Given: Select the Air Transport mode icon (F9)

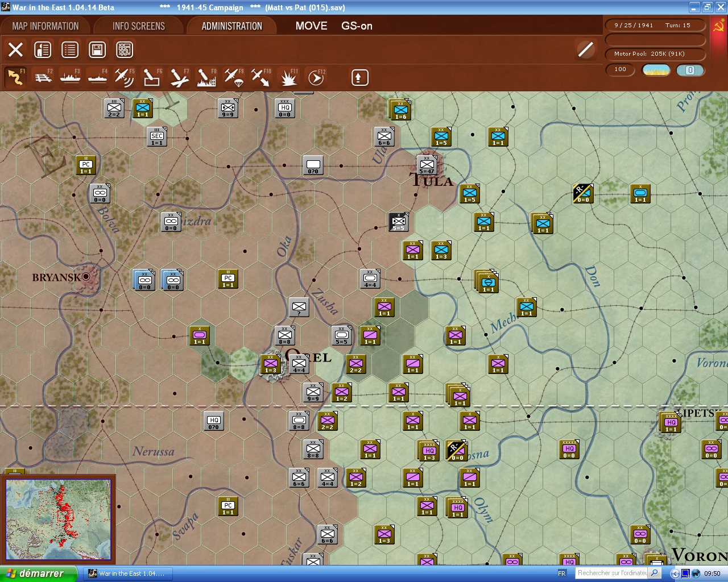Looking at the screenshot, I should click(234, 77).
